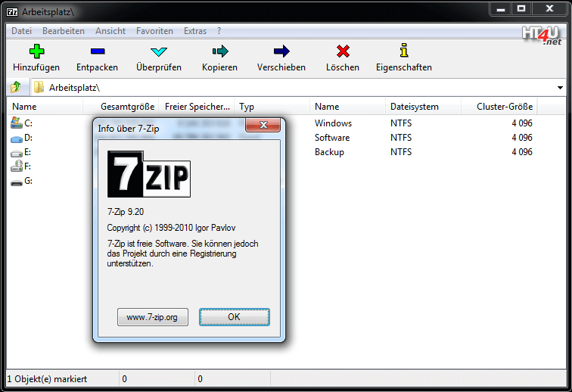Click the Überprüfen checkmark icon
The width and height of the screenshot is (572, 392).
pos(159,51)
